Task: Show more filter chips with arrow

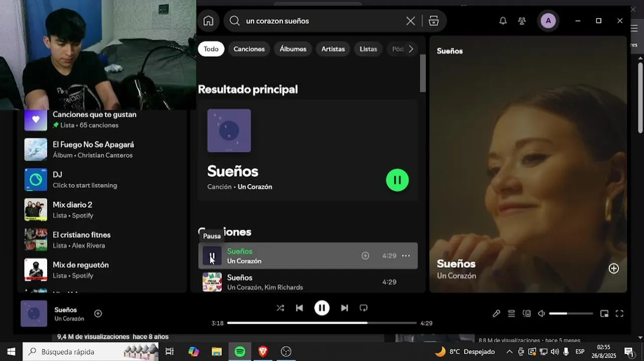Action: tap(411, 49)
